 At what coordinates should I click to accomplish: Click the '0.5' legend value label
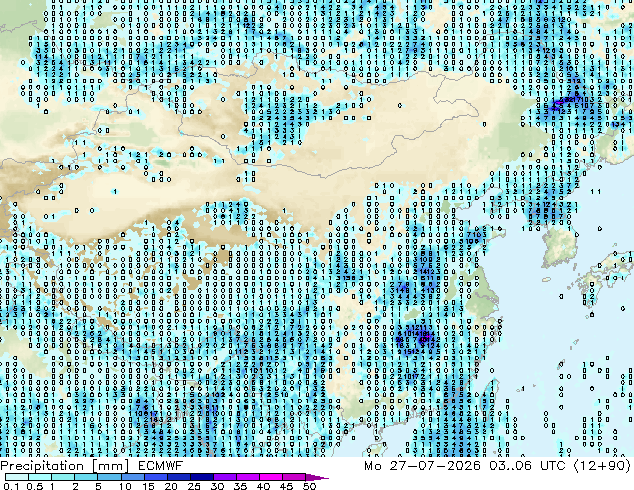click(35, 486)
